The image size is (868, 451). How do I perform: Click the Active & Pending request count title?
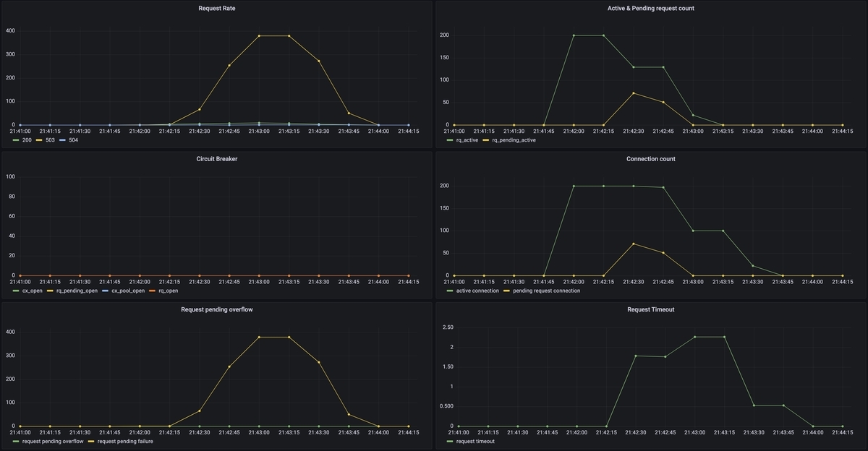click(651, 9)
